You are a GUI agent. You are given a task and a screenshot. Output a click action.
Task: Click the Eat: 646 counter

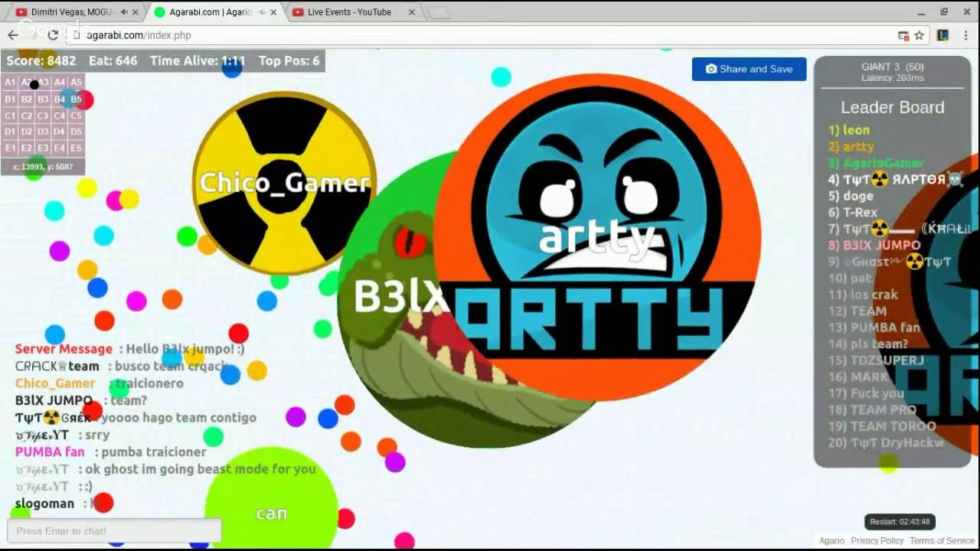pyautogui.click(x=113, y=60)
